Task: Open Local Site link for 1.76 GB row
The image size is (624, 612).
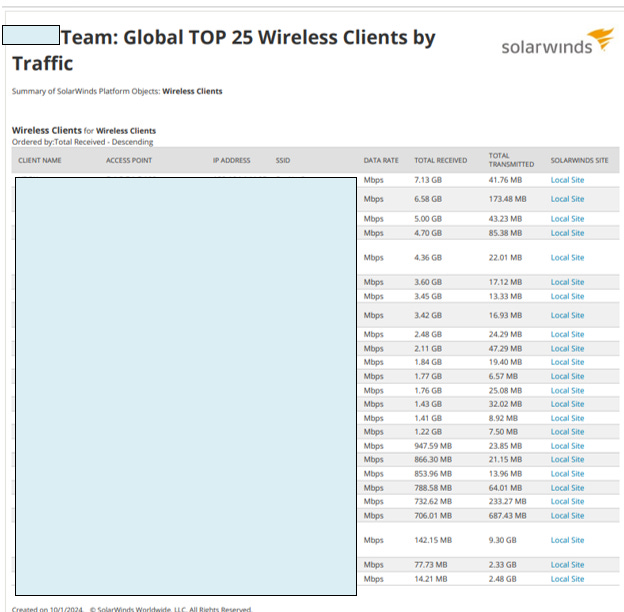Action: (567, 391)
